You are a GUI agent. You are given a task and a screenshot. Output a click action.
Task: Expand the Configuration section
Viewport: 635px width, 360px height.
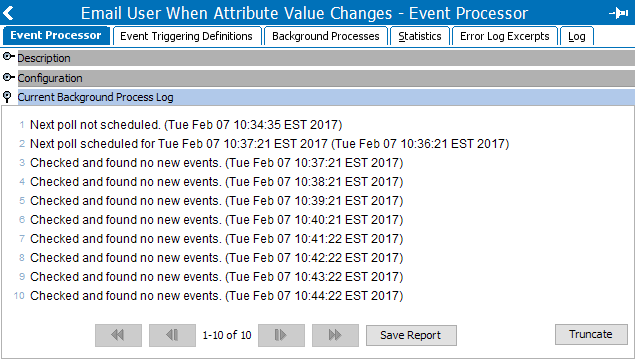pos(8,77)
